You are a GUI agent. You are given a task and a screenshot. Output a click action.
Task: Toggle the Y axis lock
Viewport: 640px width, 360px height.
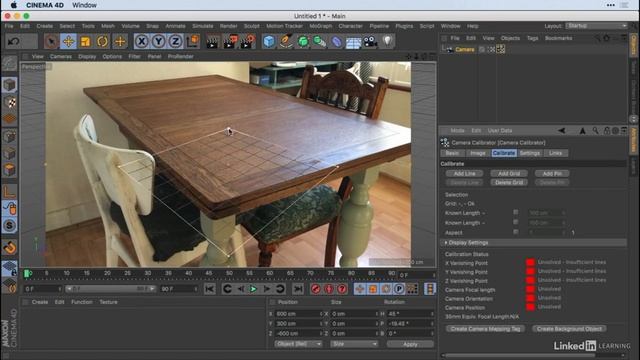[x=158, y=41]
